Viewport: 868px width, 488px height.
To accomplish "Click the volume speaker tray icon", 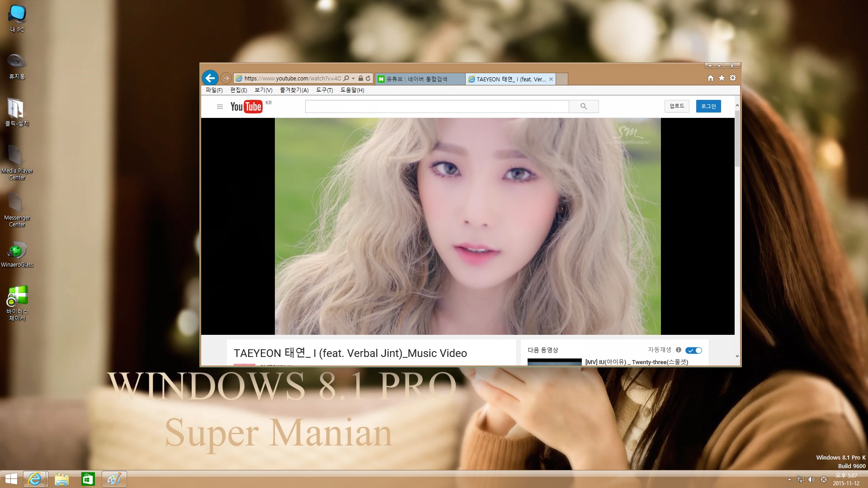I will pyautogui.click(x=811, y=479).
